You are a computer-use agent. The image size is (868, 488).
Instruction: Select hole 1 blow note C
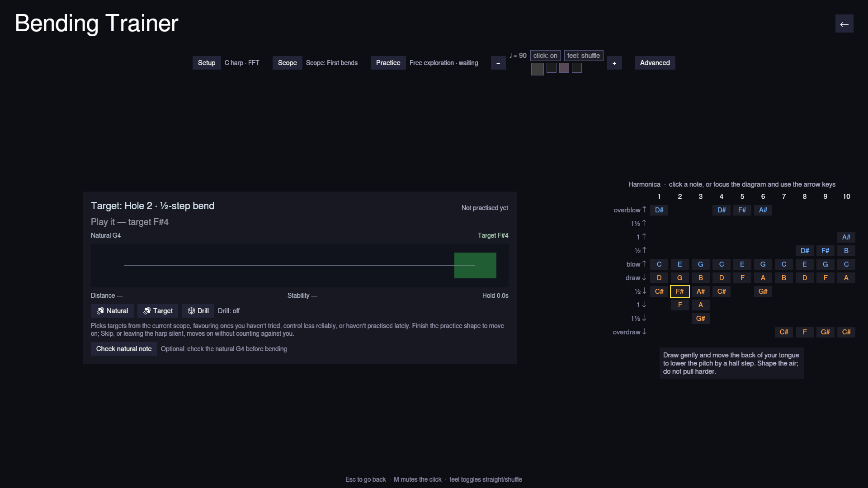click(659, 264)
